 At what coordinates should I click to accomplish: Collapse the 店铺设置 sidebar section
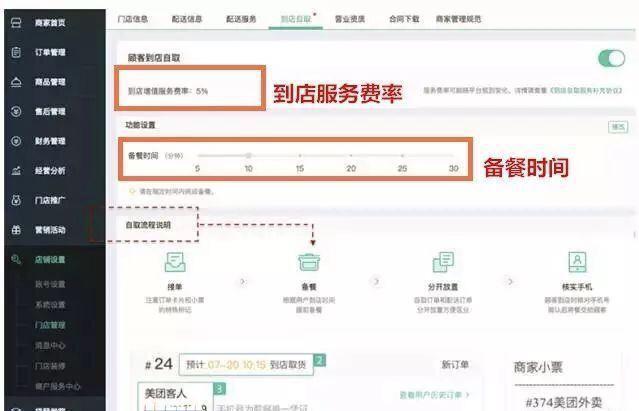click(x=50, y=259)
